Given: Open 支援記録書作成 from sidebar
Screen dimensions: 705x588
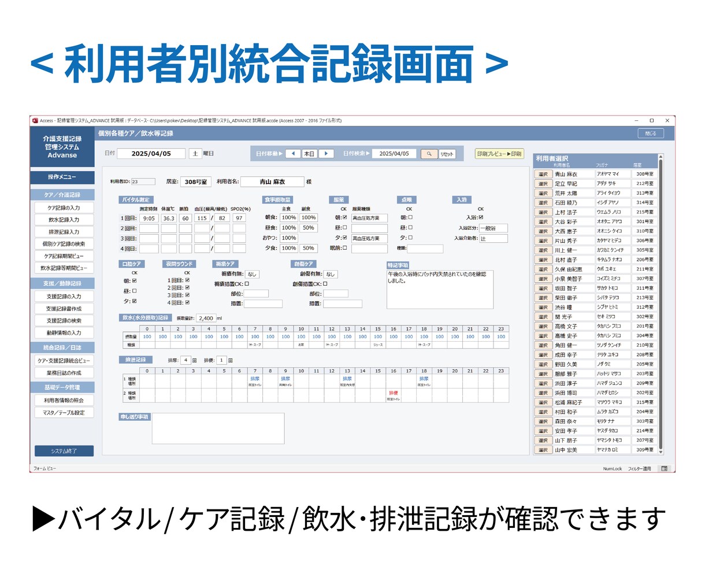Looking at the screenshot, I should 64,309.
